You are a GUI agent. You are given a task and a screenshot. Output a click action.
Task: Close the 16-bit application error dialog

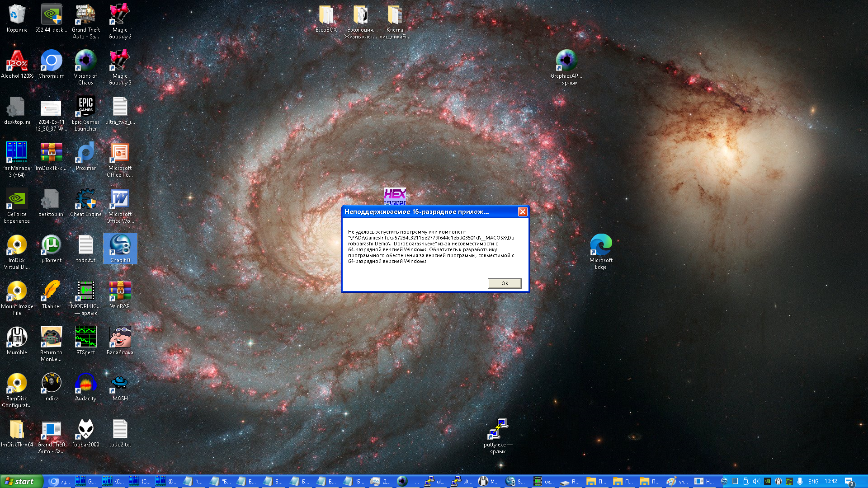pyautogui.click(x=523, y=211)
